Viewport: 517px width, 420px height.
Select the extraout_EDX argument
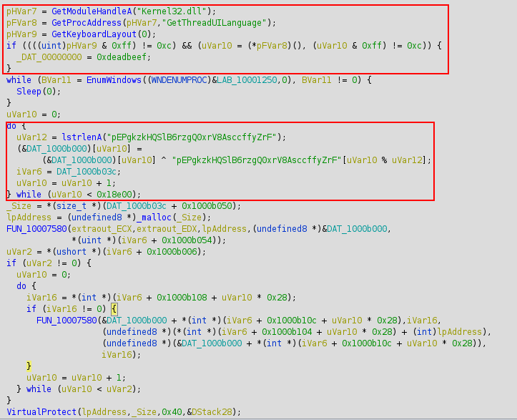(167, 229)
